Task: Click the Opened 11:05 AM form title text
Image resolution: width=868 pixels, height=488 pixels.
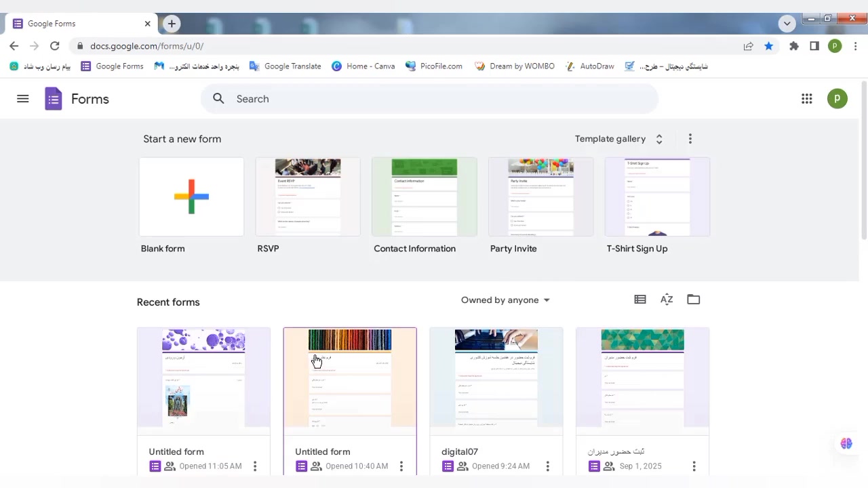Action: 176,451
